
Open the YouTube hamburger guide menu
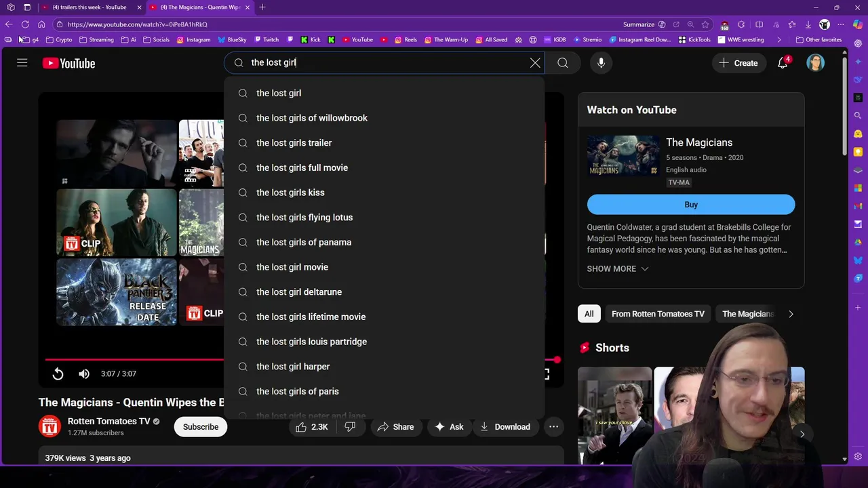22,63
